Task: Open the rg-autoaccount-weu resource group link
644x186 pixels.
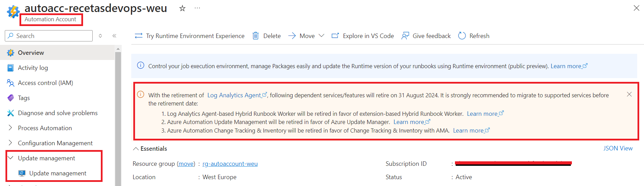Action: click(x=230, y=164)
